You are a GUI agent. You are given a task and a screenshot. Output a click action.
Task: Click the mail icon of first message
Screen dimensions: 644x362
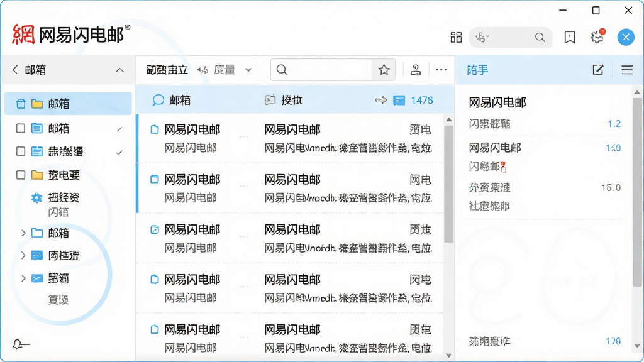coord(155,129)
